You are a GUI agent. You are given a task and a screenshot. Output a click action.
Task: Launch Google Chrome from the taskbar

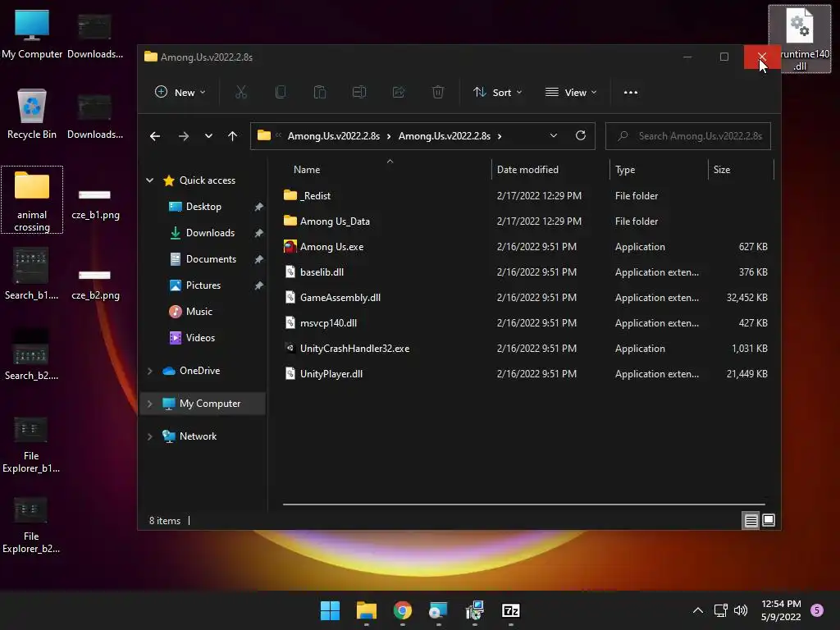[x=402, y=610]
